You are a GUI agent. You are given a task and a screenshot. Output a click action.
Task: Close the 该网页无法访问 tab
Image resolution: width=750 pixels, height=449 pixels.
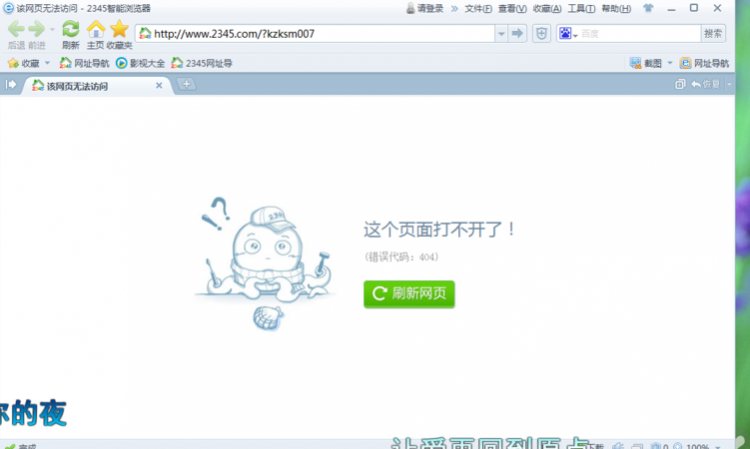click(159, 86)
